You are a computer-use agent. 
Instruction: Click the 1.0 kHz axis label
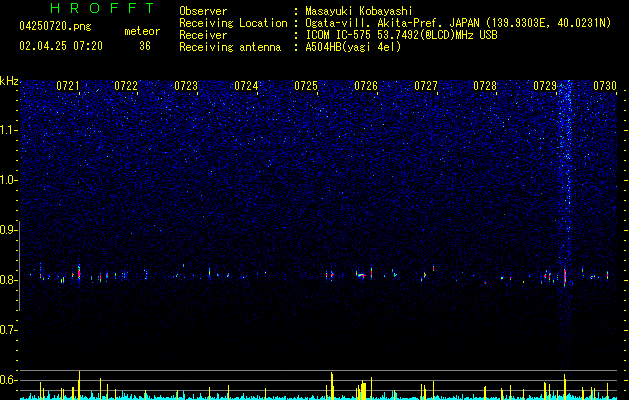pos(8,180)
